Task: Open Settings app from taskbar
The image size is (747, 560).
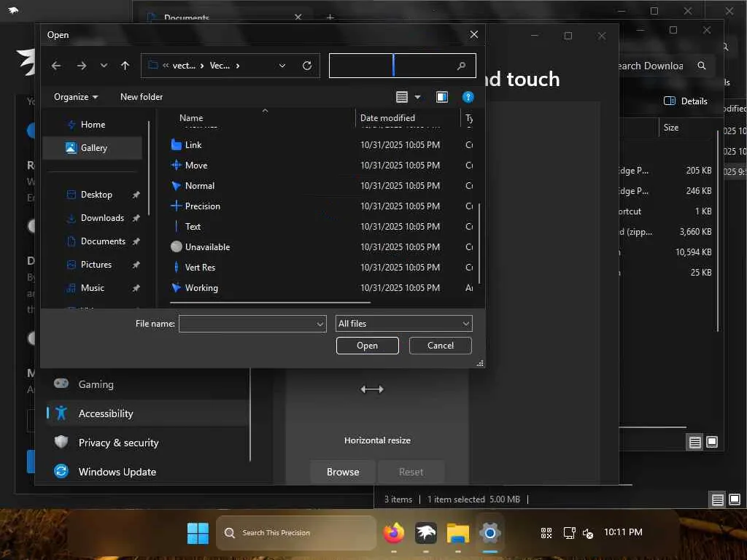Action: coord(489,533)
